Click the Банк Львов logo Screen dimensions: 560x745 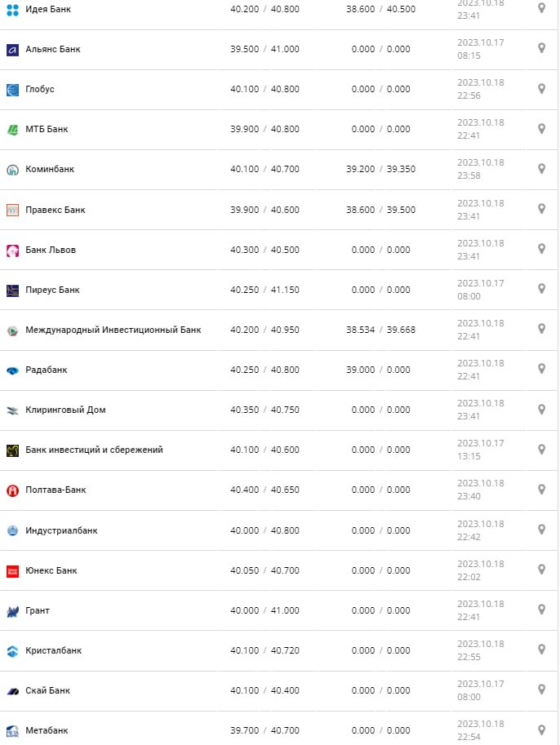coord(12,251)
